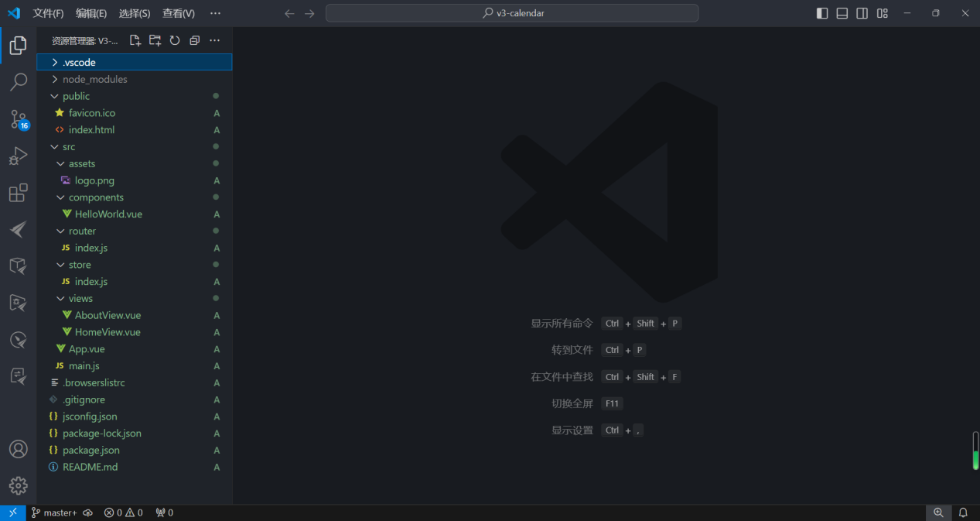
Task: Expand the node_modules folder
Action: 135,79
